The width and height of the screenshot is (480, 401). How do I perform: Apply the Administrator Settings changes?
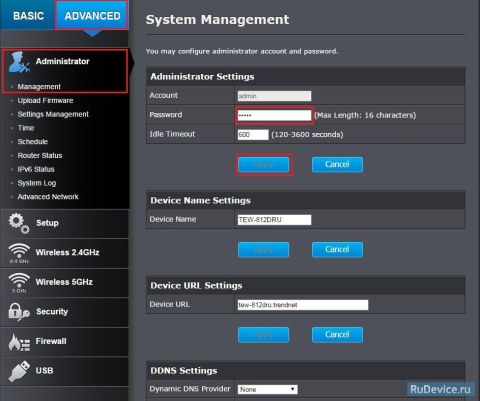point(263,164)
